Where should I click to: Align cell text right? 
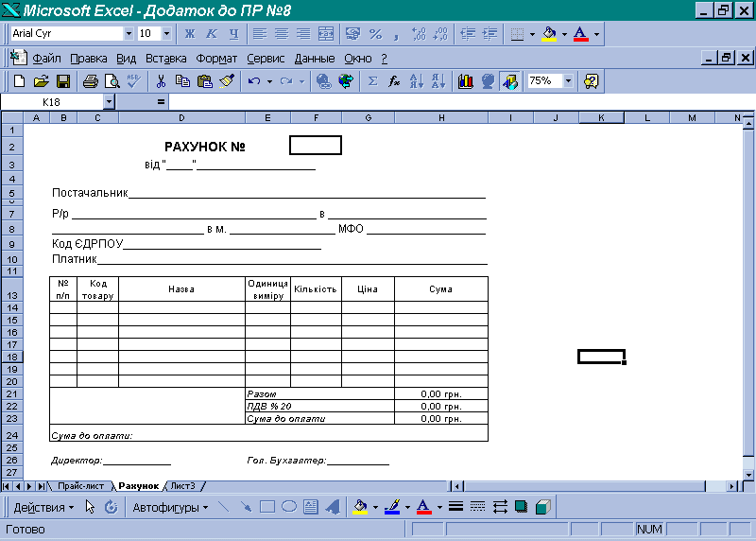pos(303,34)
